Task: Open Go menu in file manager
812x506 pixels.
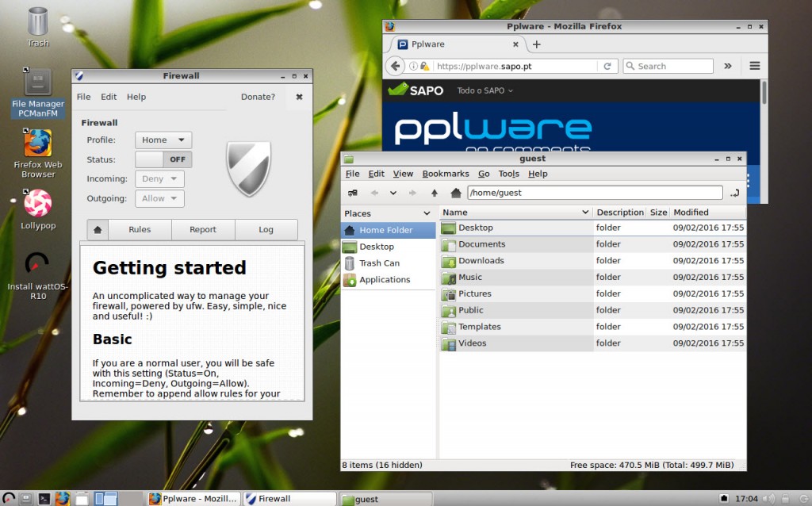Action: [x=484, y=174]
